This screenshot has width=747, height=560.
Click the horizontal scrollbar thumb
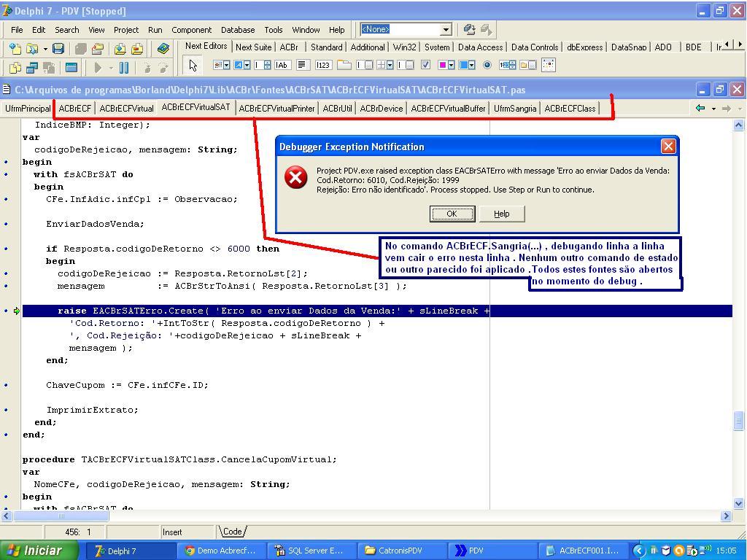[x=61, y=516]
